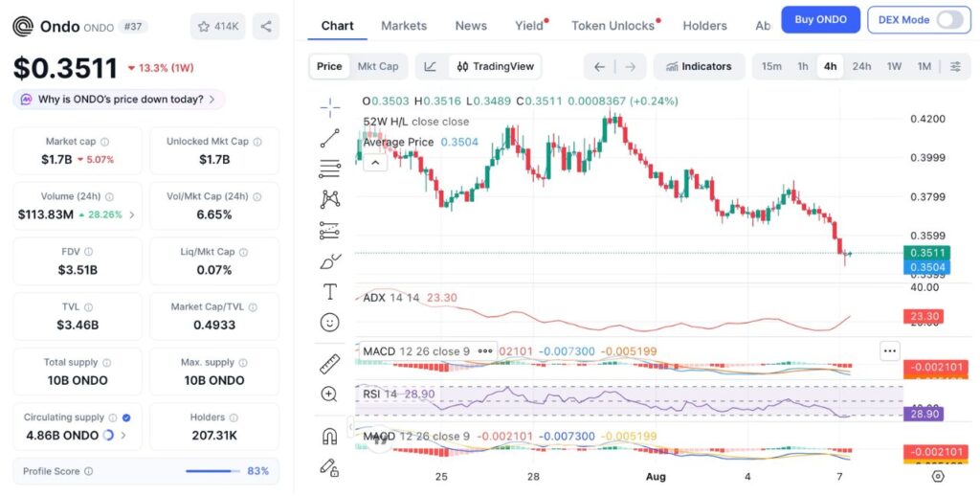Click the Volume (24h) info icon

109,196
